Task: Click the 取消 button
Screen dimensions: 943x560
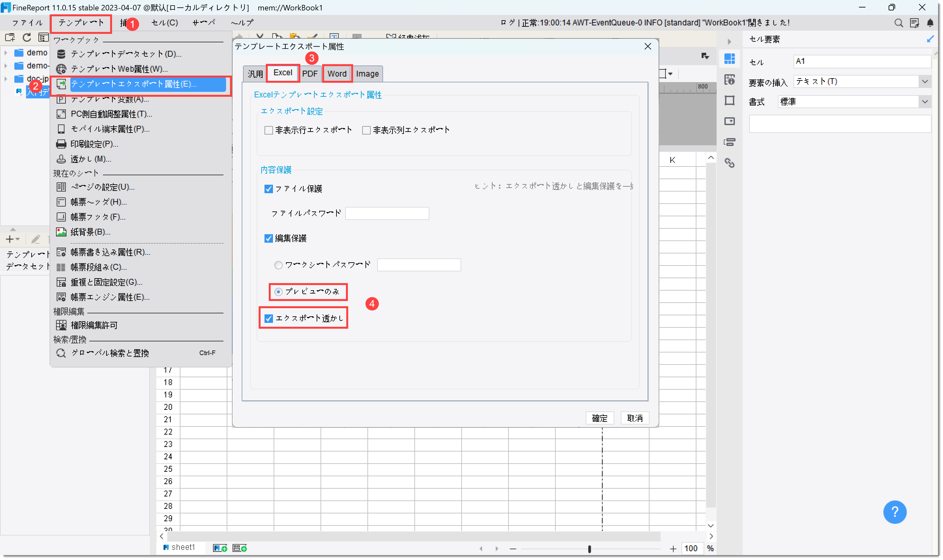Action: pyautogui.click(x=635, y=418)
